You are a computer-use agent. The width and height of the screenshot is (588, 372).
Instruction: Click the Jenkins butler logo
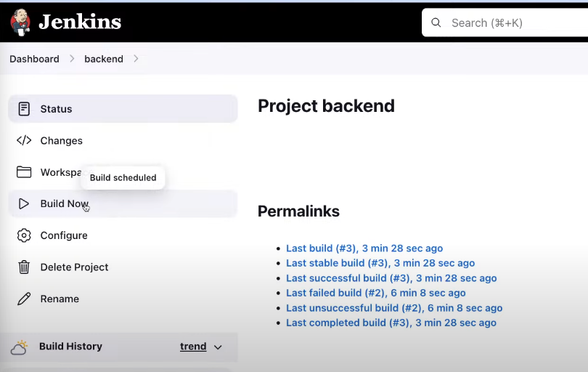20,22
